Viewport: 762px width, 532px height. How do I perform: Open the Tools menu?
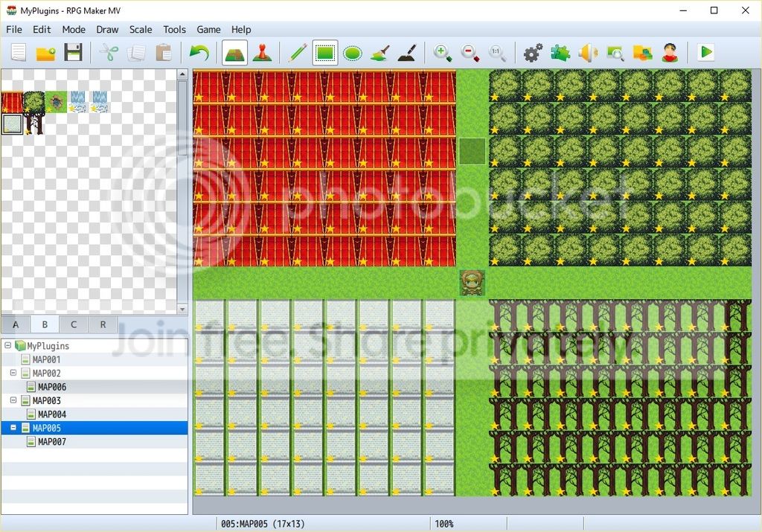tap(174, 30)
